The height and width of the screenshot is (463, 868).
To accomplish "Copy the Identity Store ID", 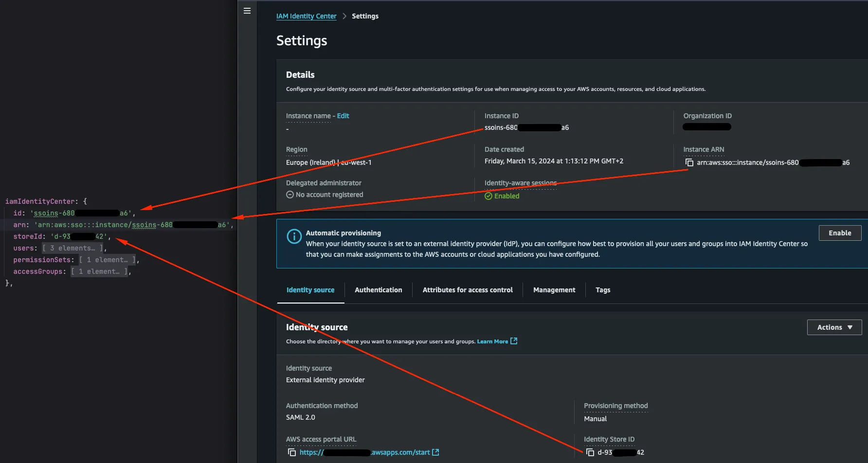I will click(x=589, y=452).
